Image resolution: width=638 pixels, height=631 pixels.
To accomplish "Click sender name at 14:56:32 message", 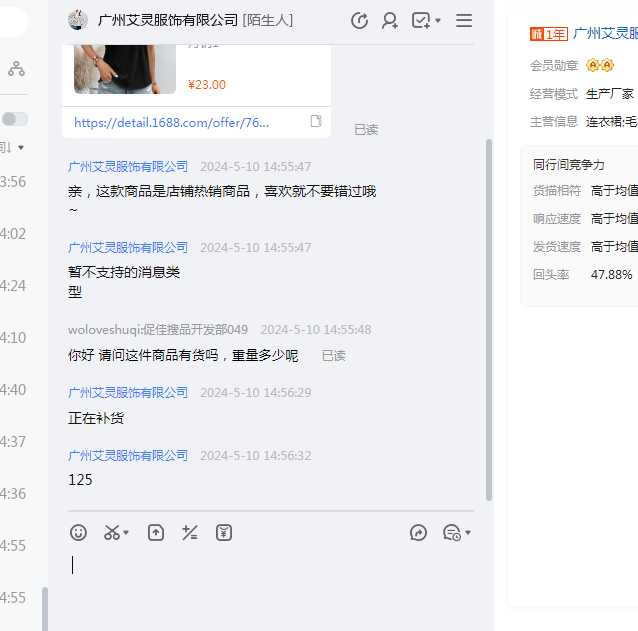I will click(128, 456).
